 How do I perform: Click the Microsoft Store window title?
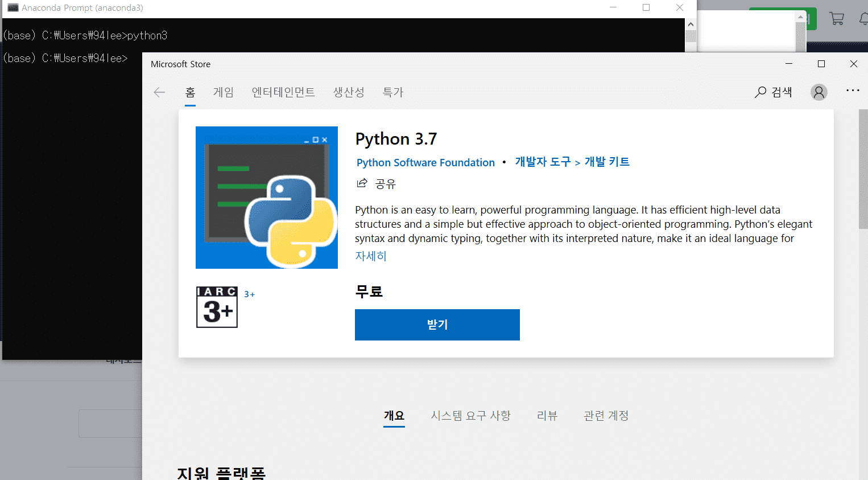coord(180,64)
